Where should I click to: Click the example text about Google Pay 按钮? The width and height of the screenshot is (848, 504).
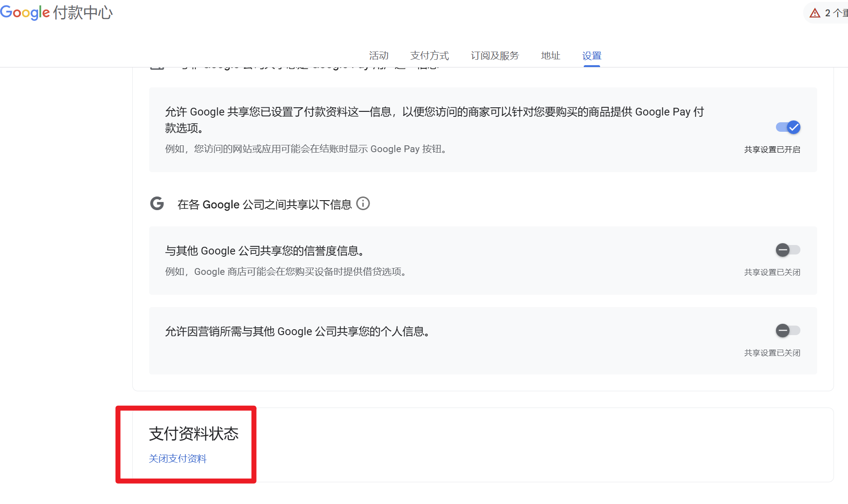pos(306,149)
